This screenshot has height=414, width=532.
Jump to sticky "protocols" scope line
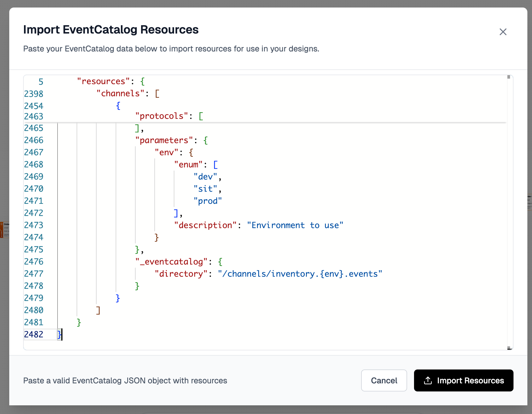161,116
